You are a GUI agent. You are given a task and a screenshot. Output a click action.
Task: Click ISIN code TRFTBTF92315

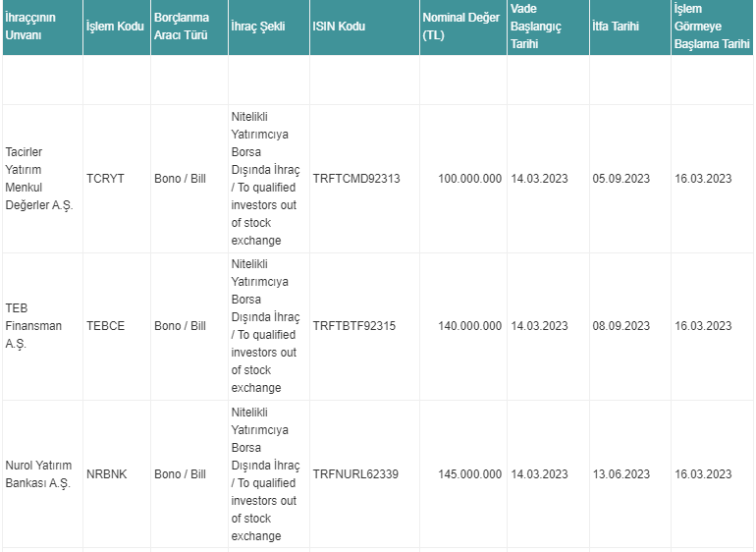(354, 326)
